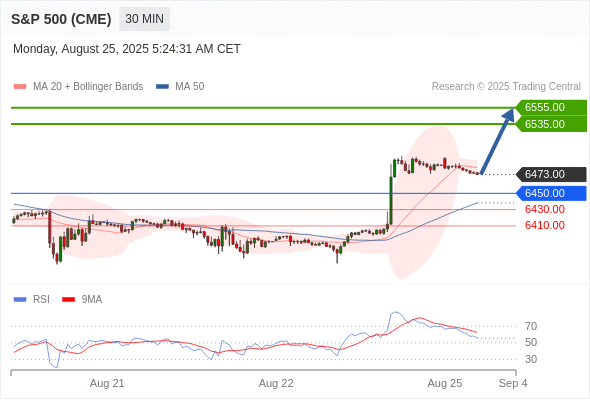Click the S&P 500 (CME) title
The height and width of the screenshot is (400, 590).
[x=61, y=19]
